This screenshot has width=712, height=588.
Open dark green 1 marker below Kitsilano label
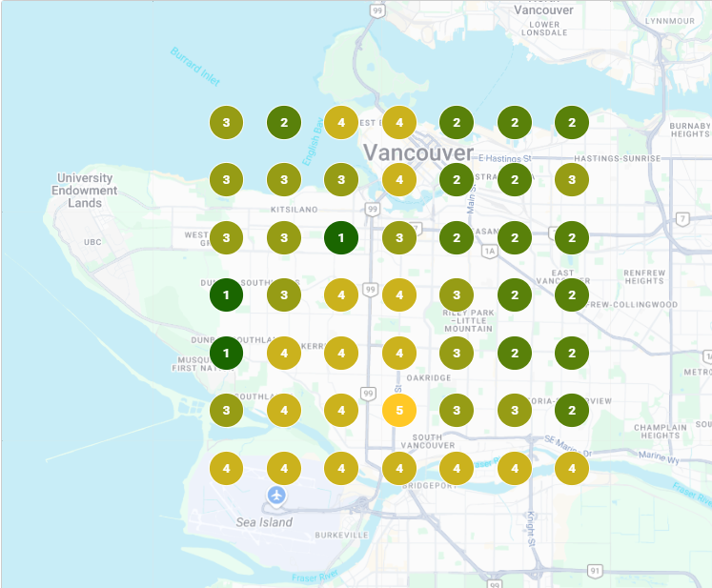341,238
